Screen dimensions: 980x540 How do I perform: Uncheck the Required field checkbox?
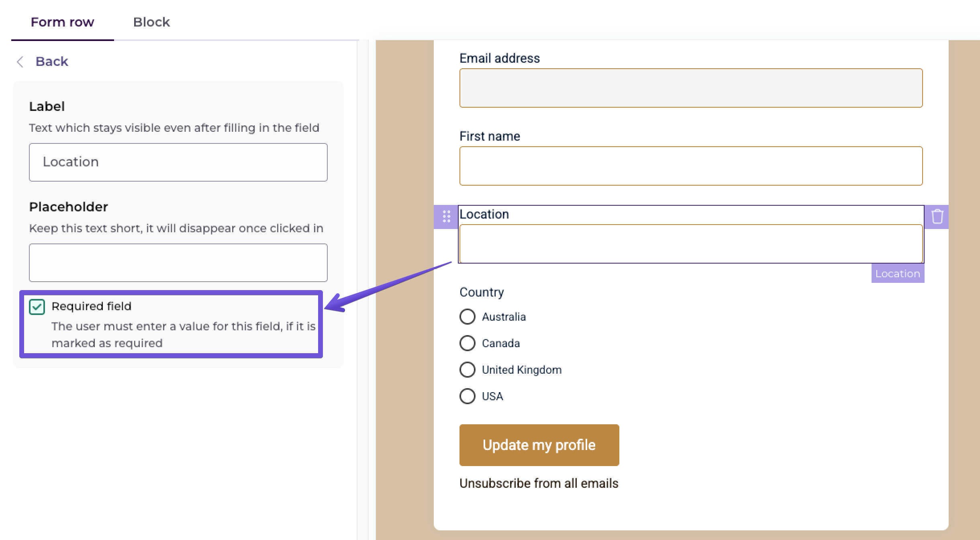pos(37,307)
